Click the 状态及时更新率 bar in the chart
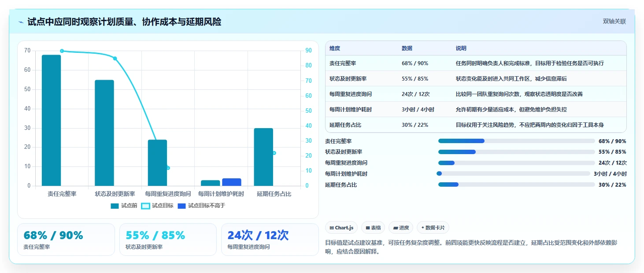 tap(104, 133)
